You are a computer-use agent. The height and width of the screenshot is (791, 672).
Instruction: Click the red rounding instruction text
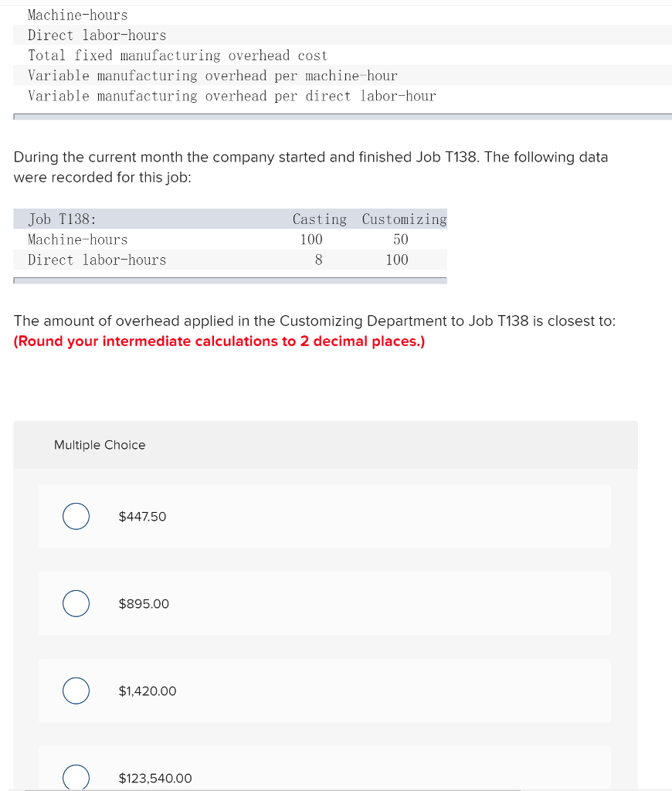[218, 341]
